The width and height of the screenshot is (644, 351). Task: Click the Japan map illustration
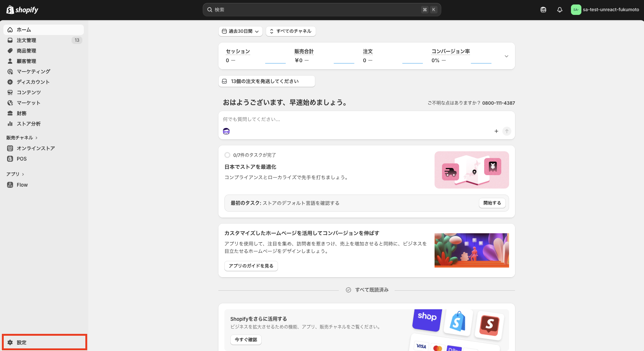[472, 170]
